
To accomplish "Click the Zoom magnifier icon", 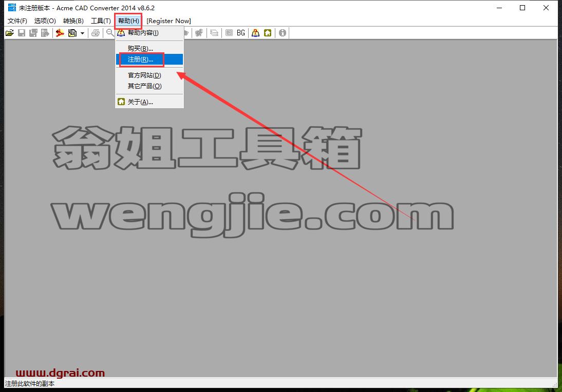I will 109,33.
